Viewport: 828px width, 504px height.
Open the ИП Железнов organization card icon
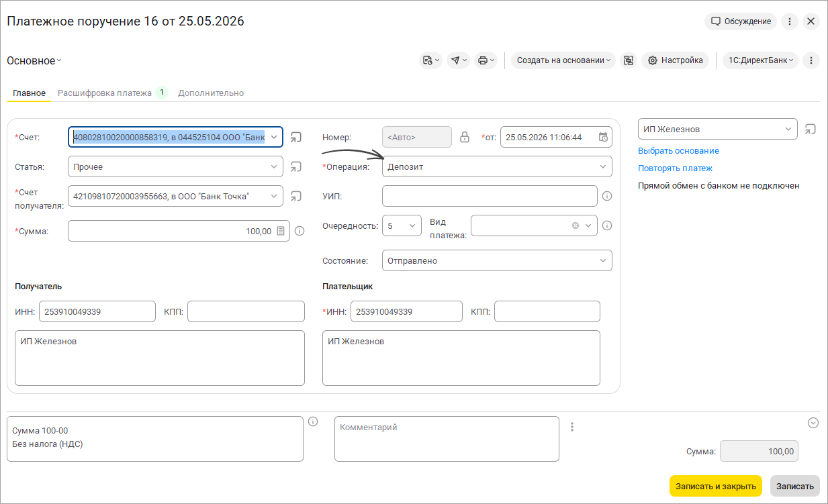(811, 129)
